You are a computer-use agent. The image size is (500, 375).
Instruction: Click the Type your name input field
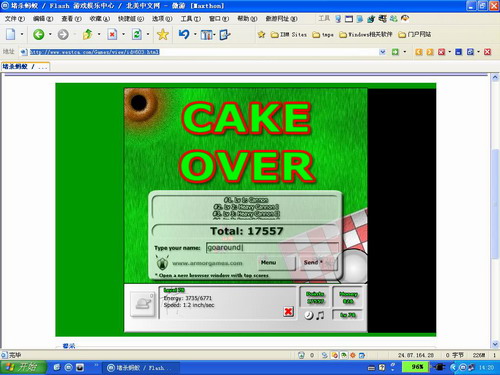click(272, 248)
